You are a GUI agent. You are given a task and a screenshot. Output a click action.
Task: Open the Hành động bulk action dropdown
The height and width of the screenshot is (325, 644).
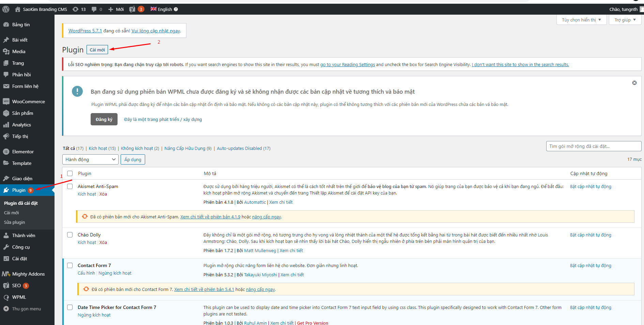point(90,159)
